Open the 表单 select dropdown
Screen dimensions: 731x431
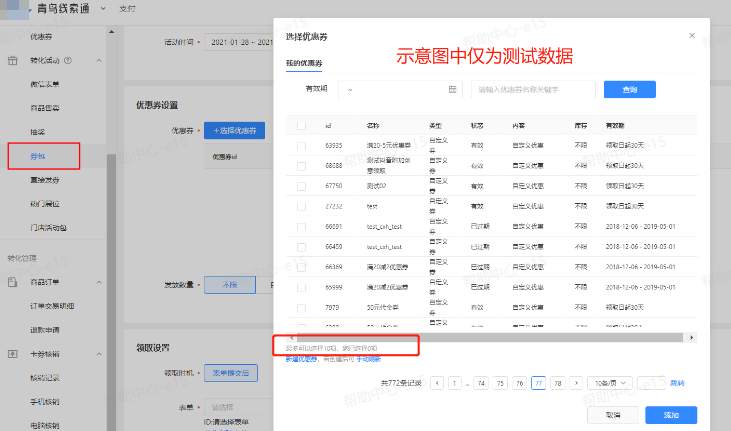click(x=239, y=407)
